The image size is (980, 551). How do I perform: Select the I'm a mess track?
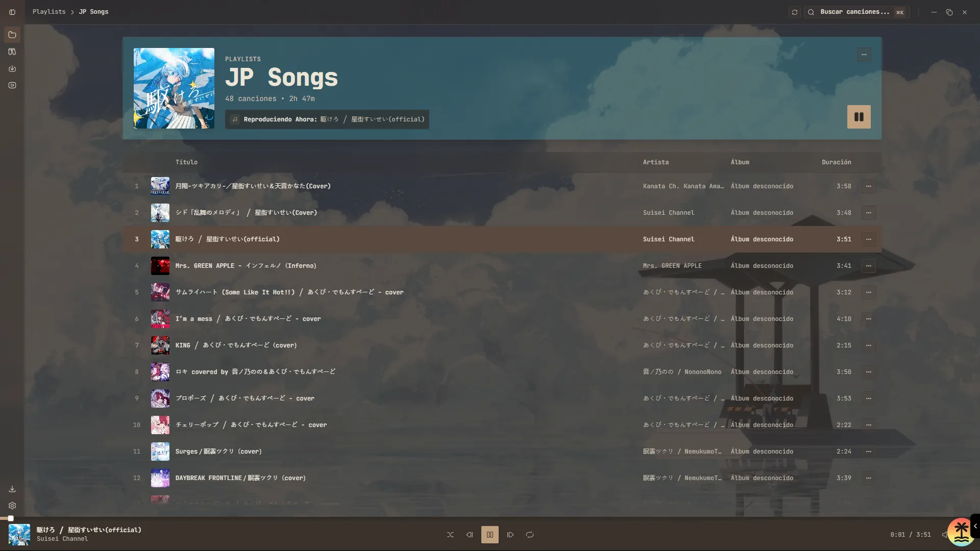click(502, 319)
